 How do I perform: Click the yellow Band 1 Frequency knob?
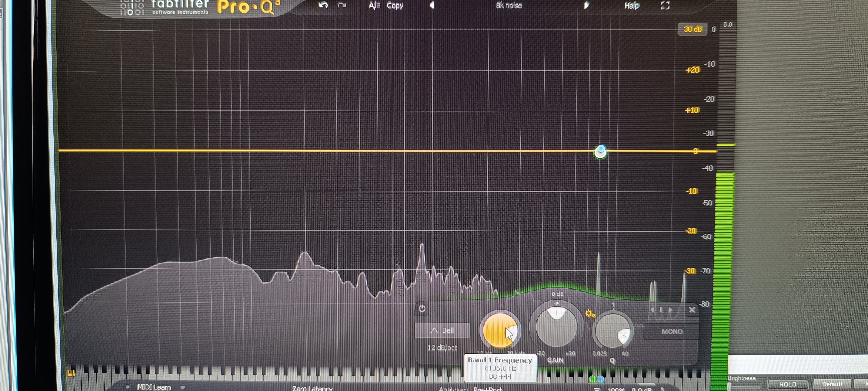(500, 330)
